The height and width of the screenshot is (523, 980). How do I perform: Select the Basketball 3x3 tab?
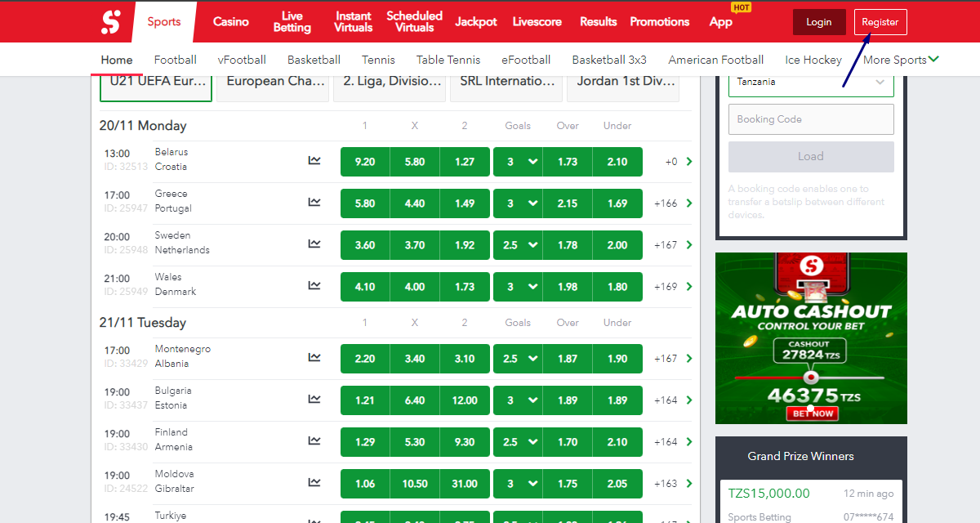pos(609,60)
